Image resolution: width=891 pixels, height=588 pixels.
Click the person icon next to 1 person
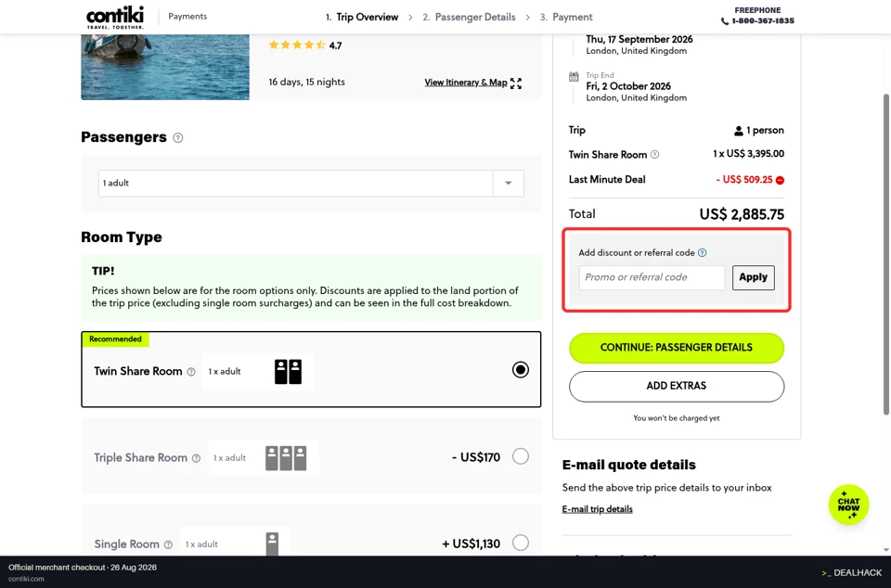pyautogui.click(x=738, y=131)
